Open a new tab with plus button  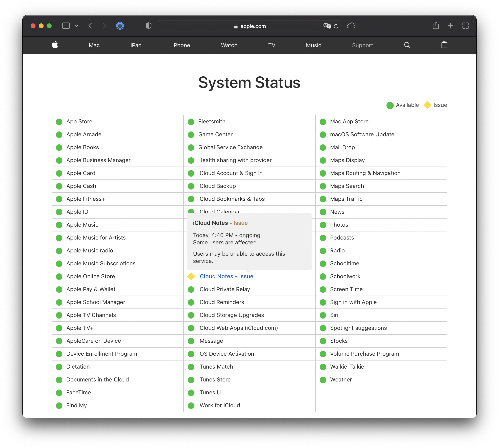point(450,26)
